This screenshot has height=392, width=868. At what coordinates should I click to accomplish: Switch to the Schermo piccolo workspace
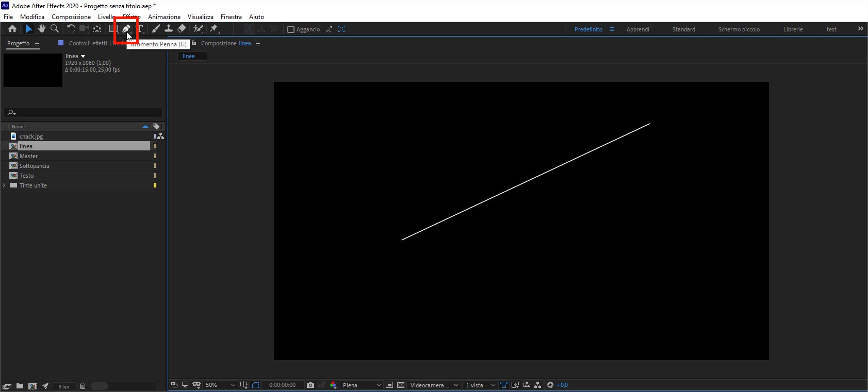739,29
